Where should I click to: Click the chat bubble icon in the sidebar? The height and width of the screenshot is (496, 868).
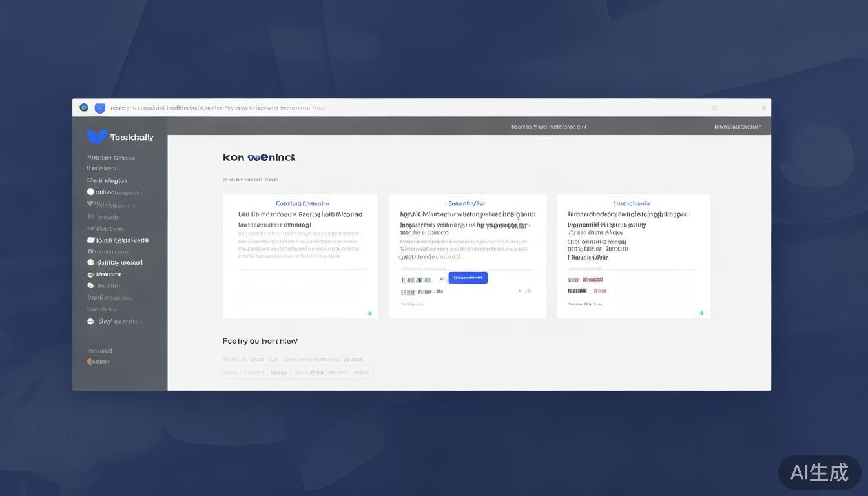click(x=90, y=285)
